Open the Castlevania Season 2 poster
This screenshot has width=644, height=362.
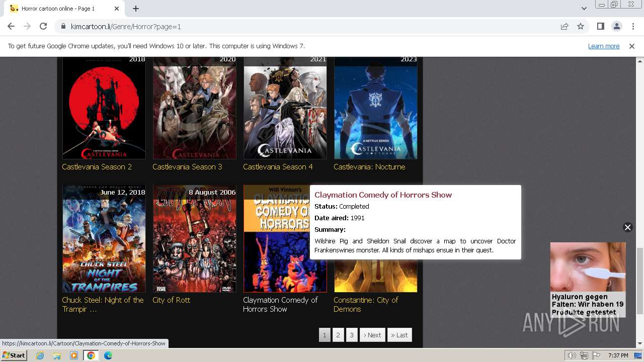pyautogui.click(x=104, y=108)
